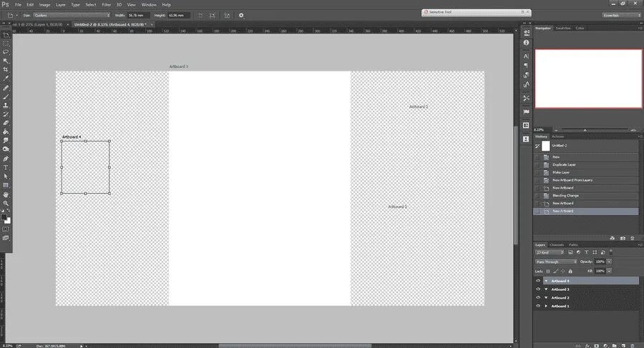The image size is (644, 348).
Task: Switch to the Actions tab
Action: (557, 136)
